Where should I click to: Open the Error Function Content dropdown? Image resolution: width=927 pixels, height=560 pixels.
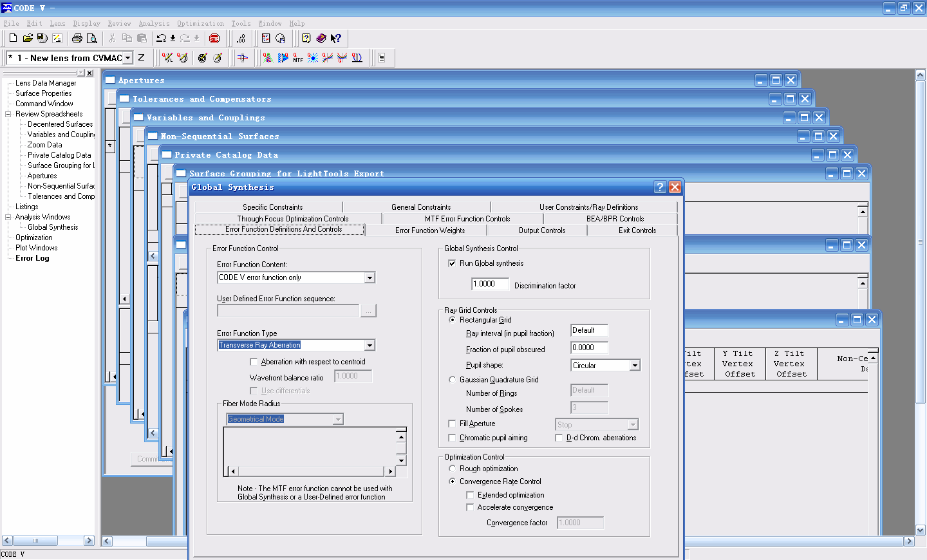coord(370,277)
